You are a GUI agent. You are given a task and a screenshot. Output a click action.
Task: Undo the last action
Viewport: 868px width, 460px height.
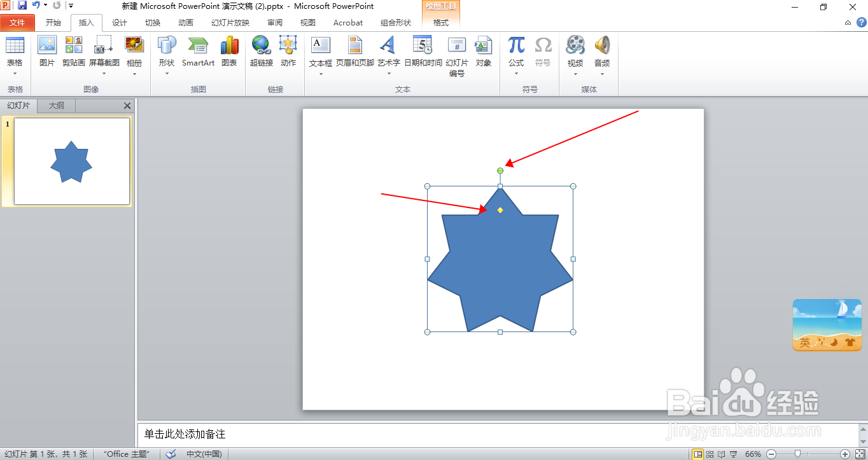point(36,6)
